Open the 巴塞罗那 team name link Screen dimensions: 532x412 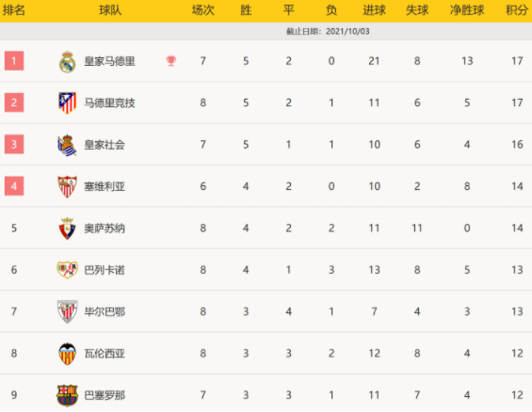coord(105,395)
